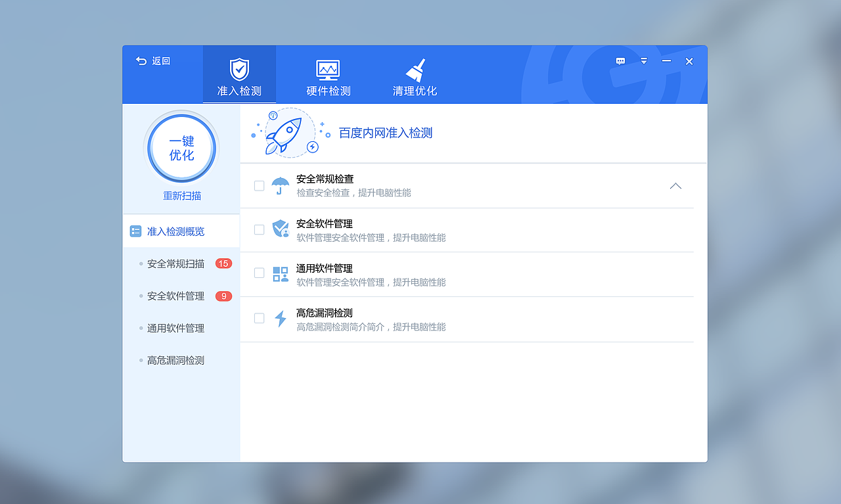
Task: Open the title bar dropdown menu icon
Action: (x=644, y=61)
